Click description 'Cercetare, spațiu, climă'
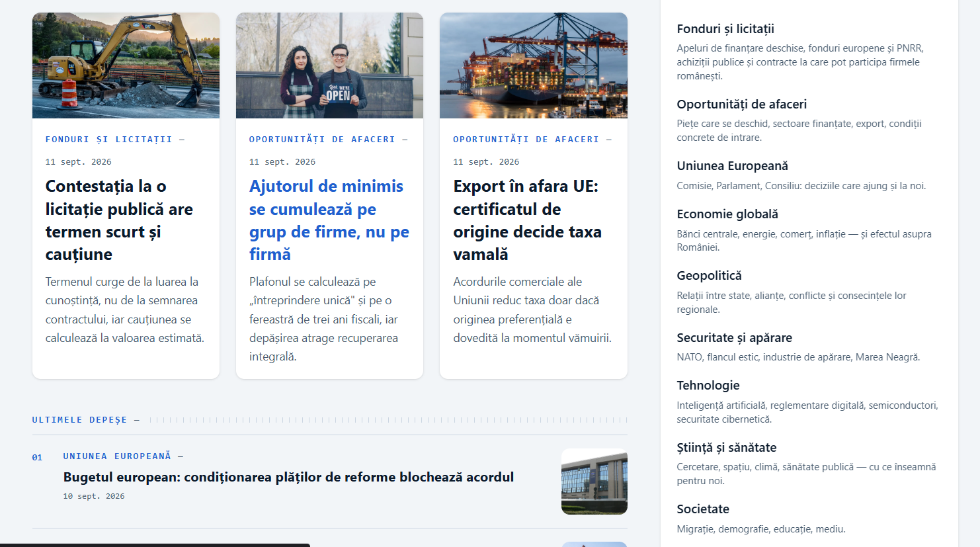Image resolution: width=980 pixels, height=547 pixels. 806,474
